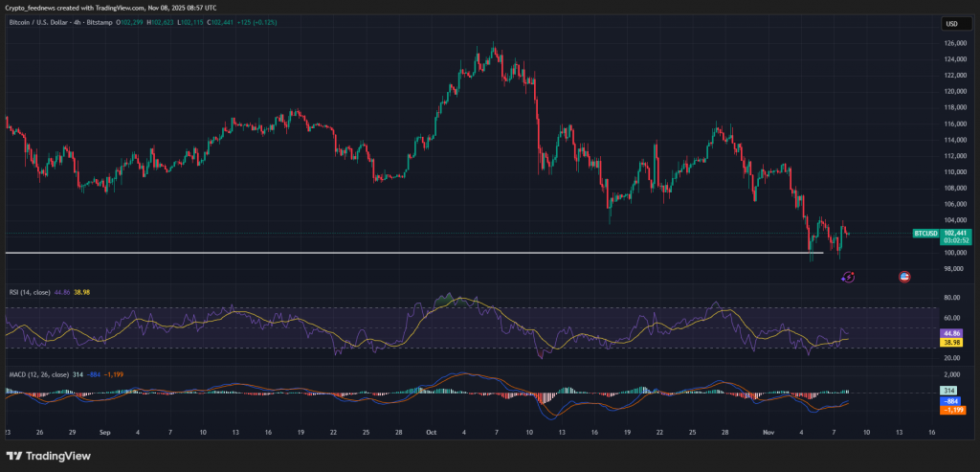Image resolution: width=980 pixels, height=472 pixels.
Task: Select the RSI (14, close) indicator legend
Action: click(34, 291)
